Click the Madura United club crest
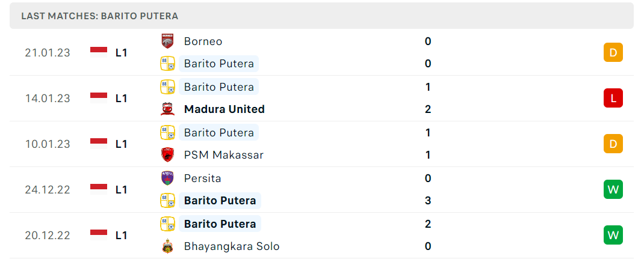This screenshot has height=259, width=644. point(167,109)
